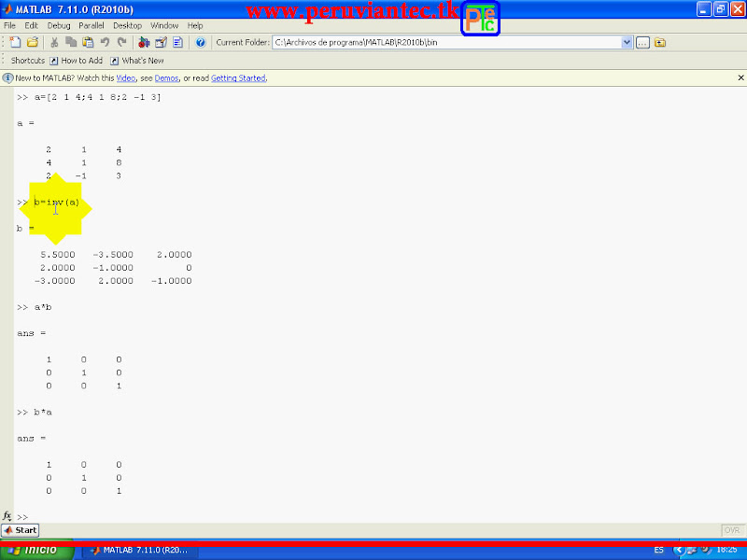Open the Profiler toolbar icon

(177, 42)
